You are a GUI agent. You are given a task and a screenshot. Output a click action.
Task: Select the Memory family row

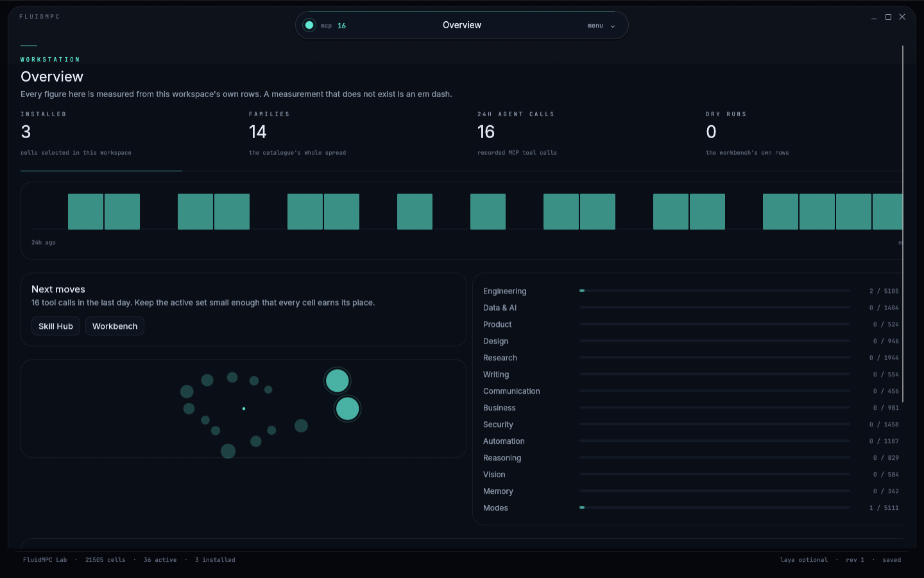coord(691,491)
